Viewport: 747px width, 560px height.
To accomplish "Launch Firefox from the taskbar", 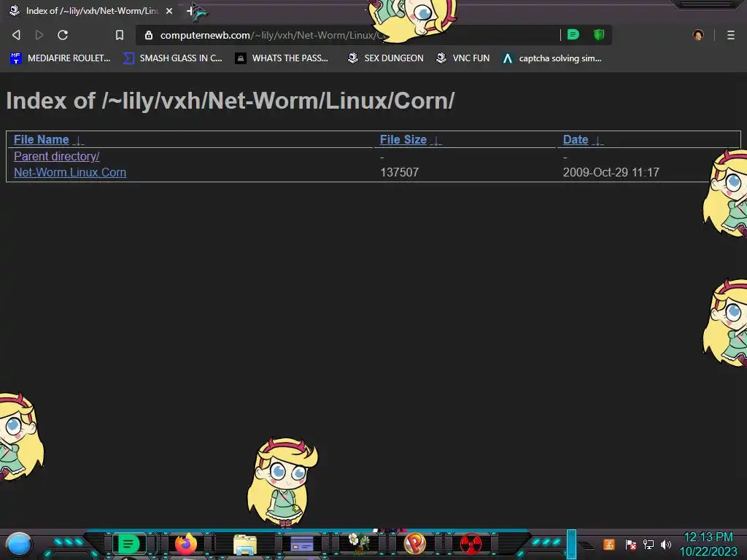I will coord(186,544).
